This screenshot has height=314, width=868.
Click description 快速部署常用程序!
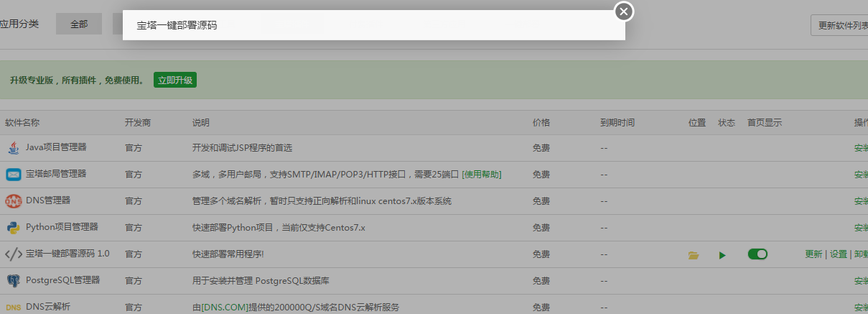click(228, 254)
